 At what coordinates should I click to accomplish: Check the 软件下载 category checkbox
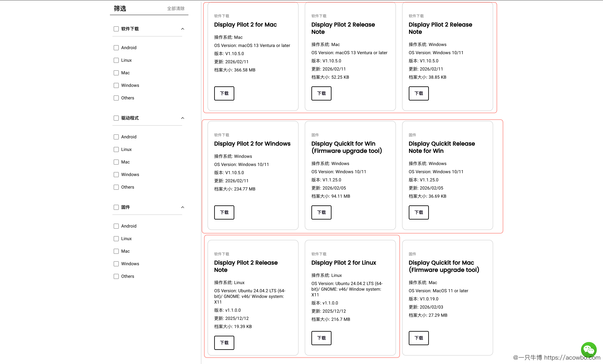coord(116,29)
